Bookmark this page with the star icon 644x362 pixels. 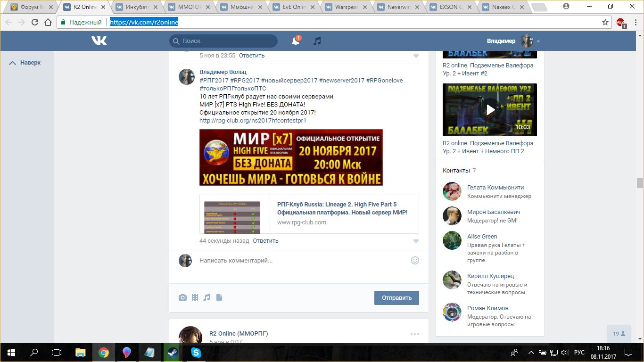coord(605,22)
